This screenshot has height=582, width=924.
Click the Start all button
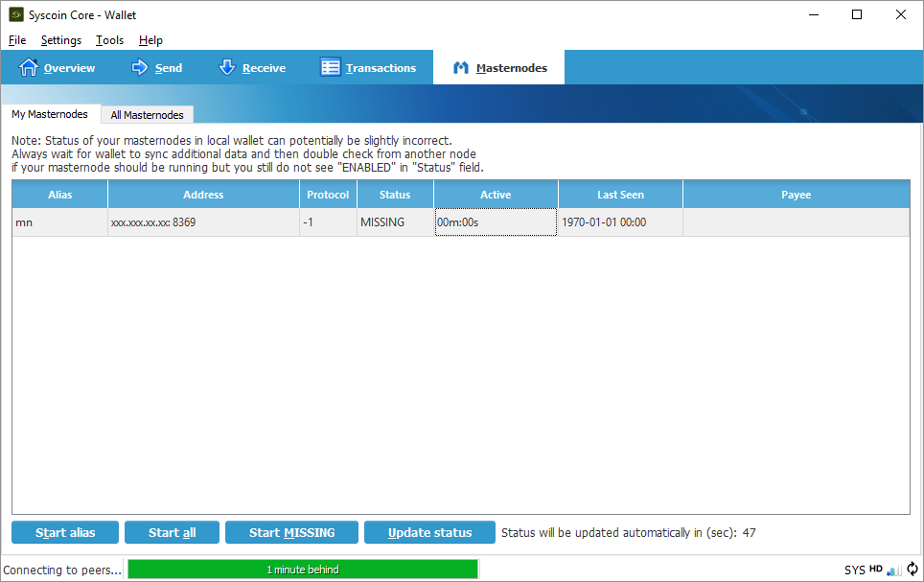coord(173,532)
